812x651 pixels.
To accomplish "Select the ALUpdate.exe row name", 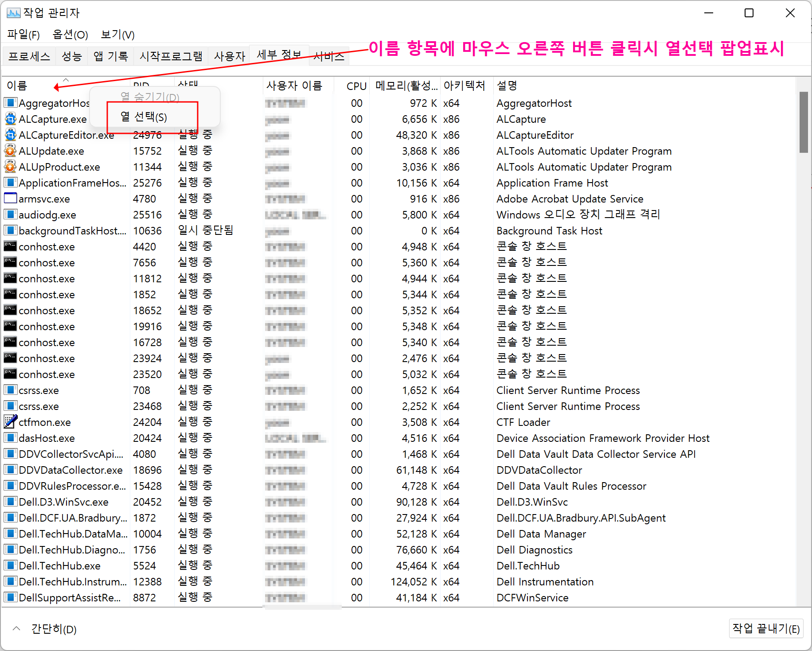I will [x=51, y=151].
